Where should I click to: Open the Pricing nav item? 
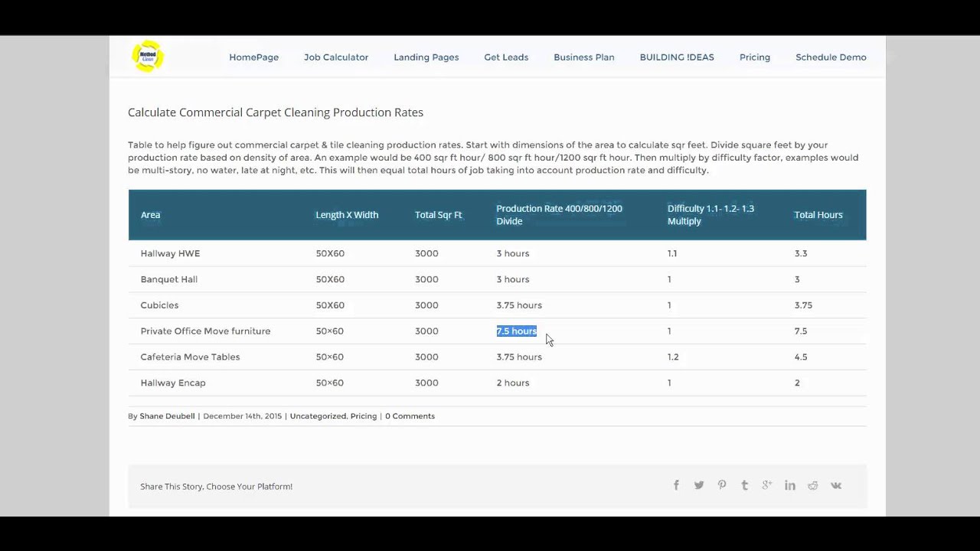755,57
